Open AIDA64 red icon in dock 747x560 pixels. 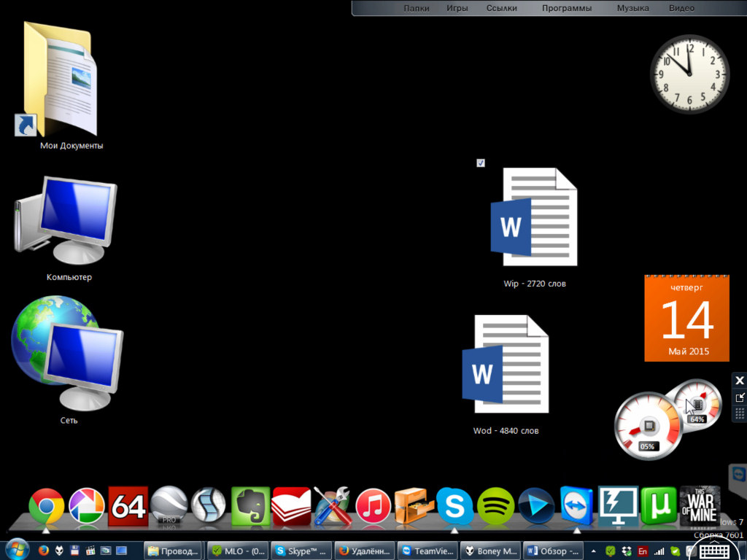pos(128,506)
